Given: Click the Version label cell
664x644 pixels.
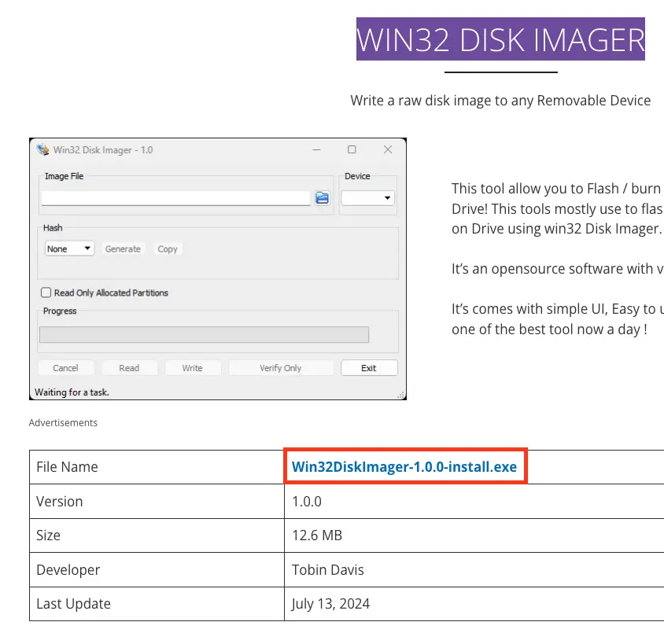Looking at the screenshot, I should tap(157, 502).
